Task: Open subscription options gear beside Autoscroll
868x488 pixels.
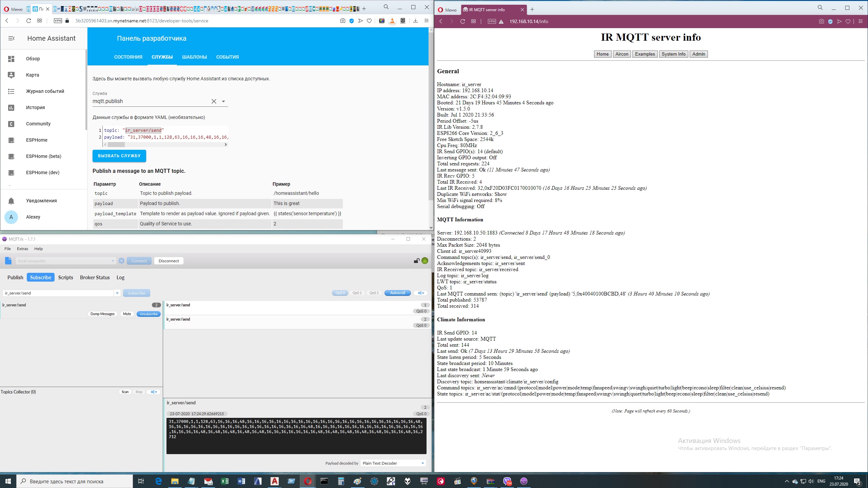Action: pyautogui.click(x=420, y=293)
